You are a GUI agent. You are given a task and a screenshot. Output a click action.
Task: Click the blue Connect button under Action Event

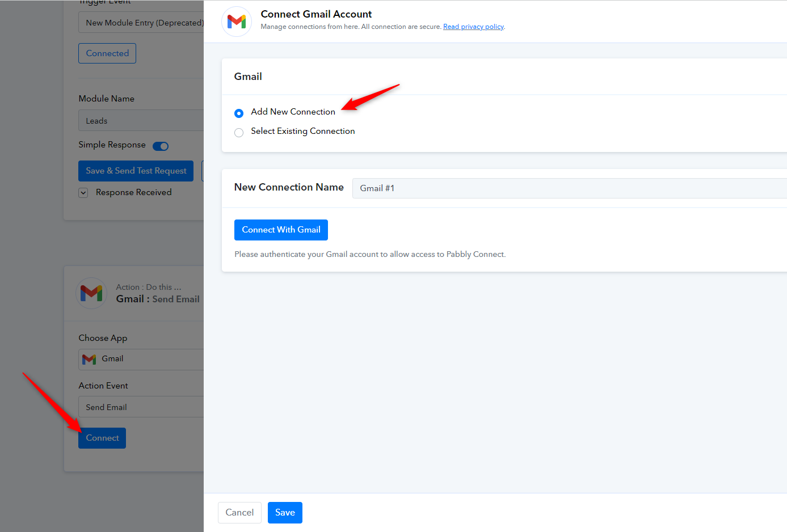(x=102, y=438)
